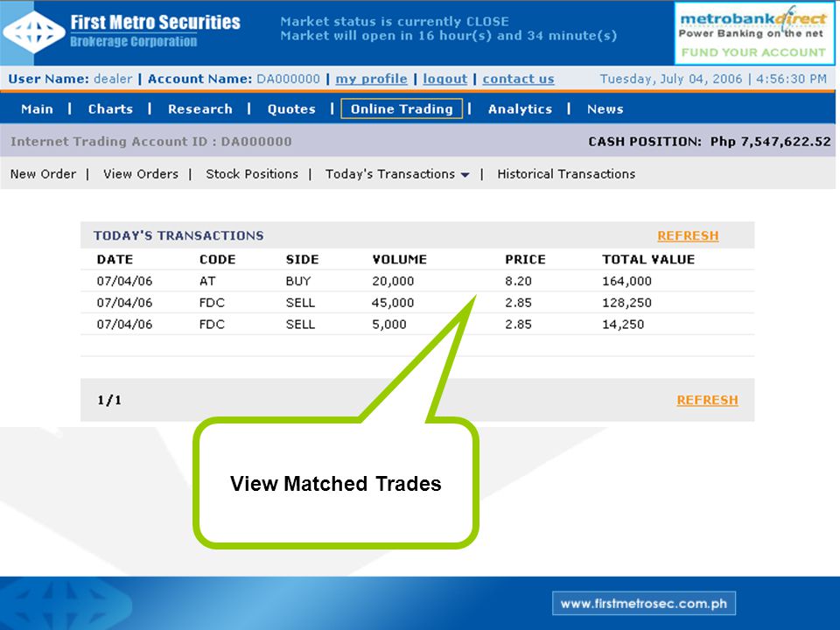Select the Online Trading menu tab
840x630 pixels.
[402, 108]
